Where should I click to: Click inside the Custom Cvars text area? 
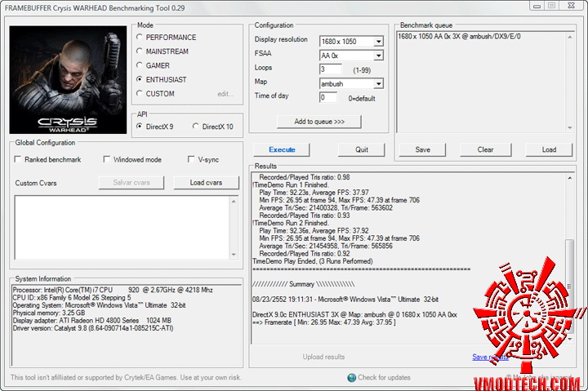point(122,227)
